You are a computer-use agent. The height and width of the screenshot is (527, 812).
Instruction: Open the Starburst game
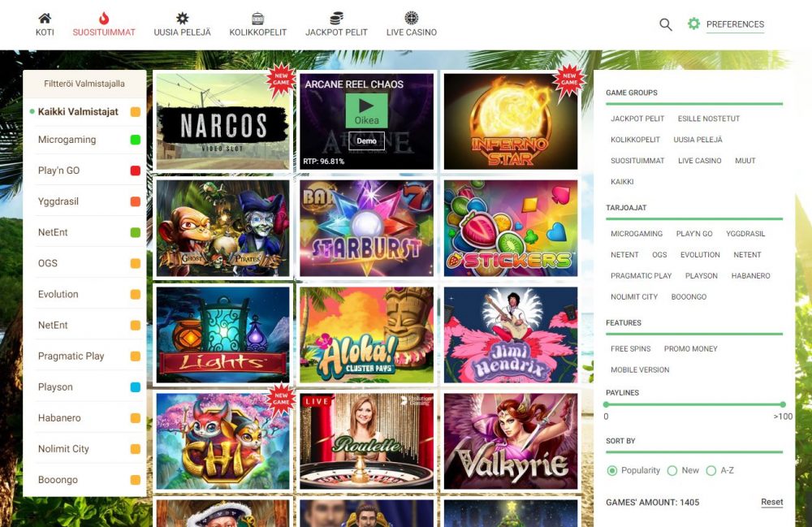367,228
